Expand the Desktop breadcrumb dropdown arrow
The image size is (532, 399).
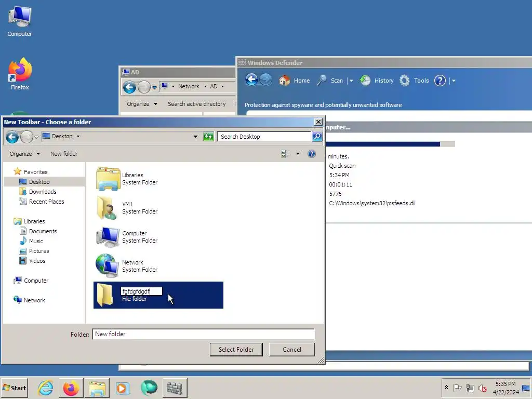coord(78,137)
